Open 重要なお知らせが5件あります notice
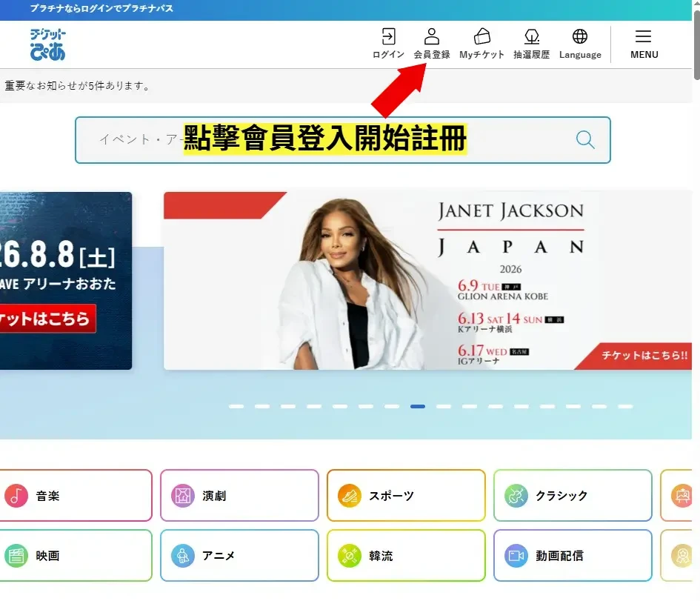700x601 pixels. 77,86
